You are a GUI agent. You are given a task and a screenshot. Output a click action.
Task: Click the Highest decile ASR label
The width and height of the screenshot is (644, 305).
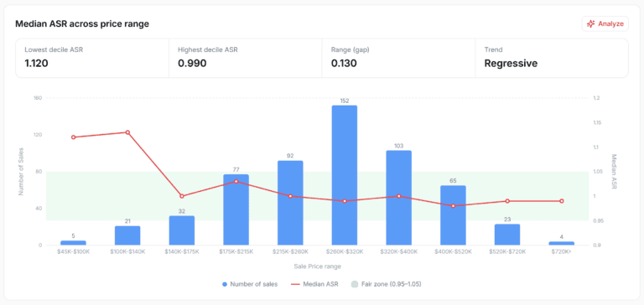pyautogui.click(x=208, y=49)
